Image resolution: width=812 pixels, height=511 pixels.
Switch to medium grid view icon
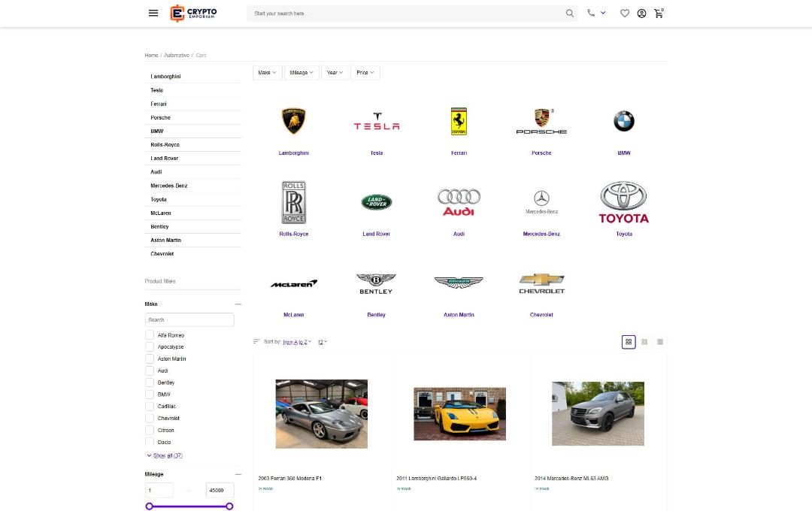[x=644, y=342]
